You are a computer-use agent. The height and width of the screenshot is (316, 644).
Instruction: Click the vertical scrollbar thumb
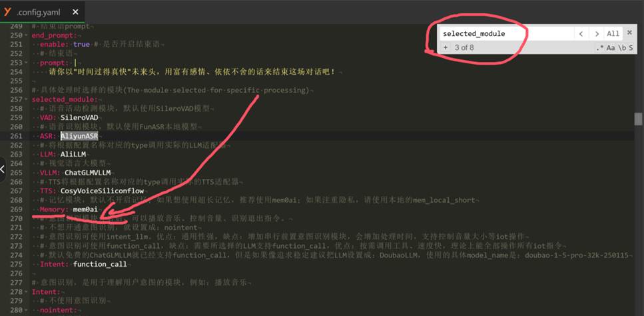[x=638, y=119]
